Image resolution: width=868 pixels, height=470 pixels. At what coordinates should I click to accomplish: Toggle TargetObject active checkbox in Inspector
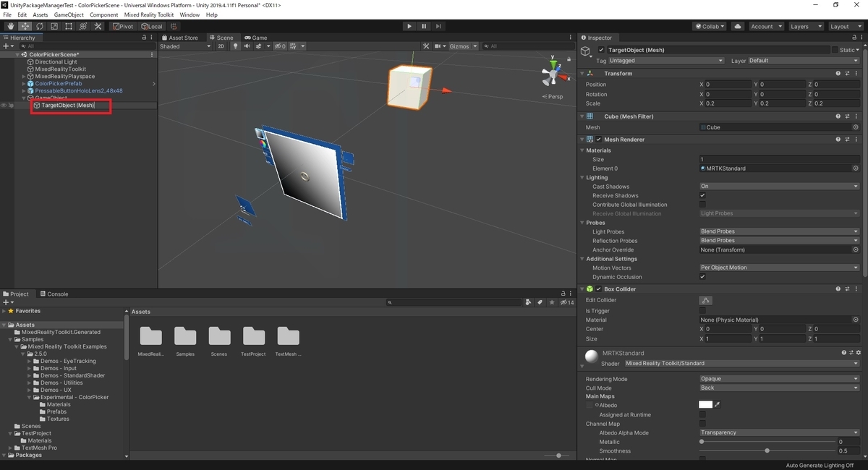(x=601, y=50)
